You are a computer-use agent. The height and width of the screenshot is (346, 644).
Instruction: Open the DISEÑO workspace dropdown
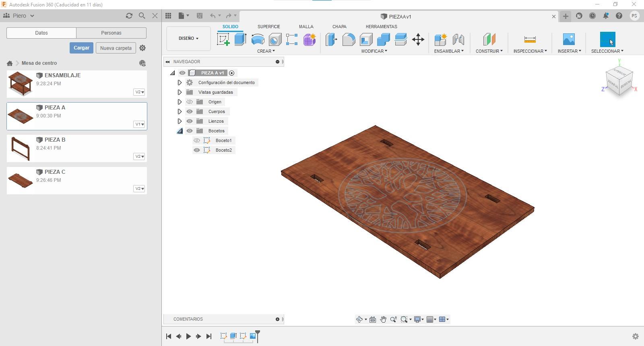pos(188,39)
